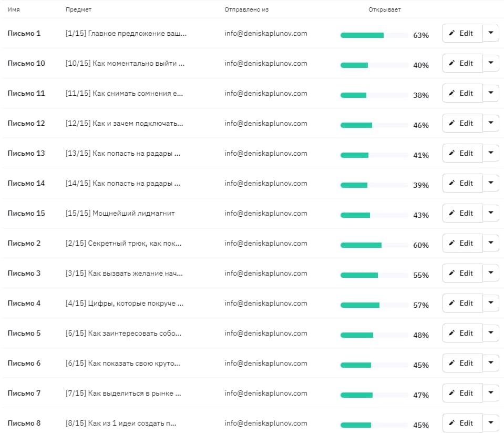Select subject [2/15] Секретный трюк

124,243
